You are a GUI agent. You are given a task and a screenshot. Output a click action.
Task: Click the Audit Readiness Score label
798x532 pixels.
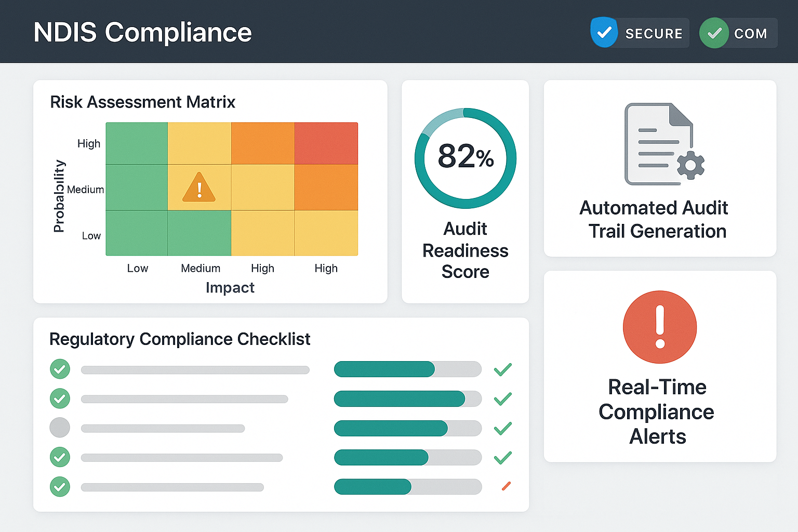click(465, 250)
